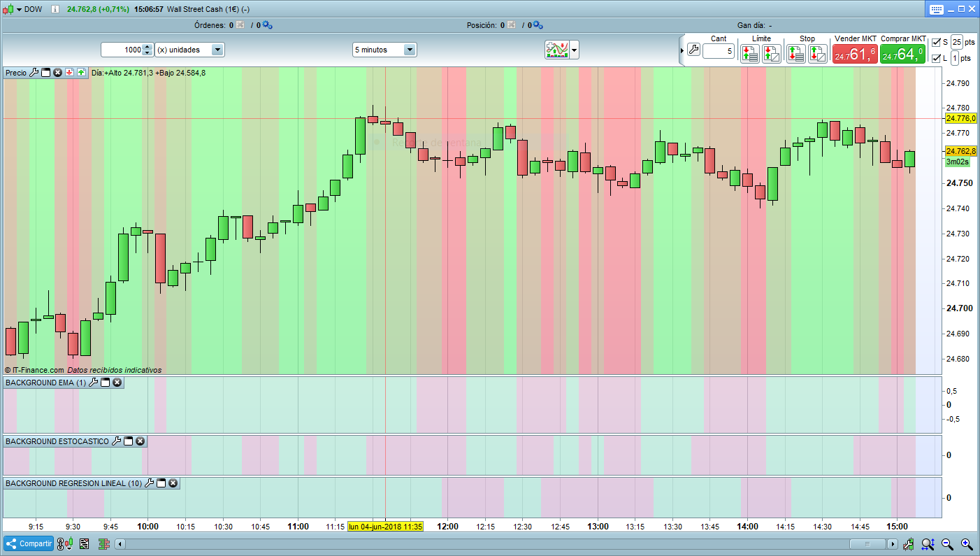Click the Órdenes cancel X icon
Viewport: 980px width, 556px height.
click(x=240, y=25)
